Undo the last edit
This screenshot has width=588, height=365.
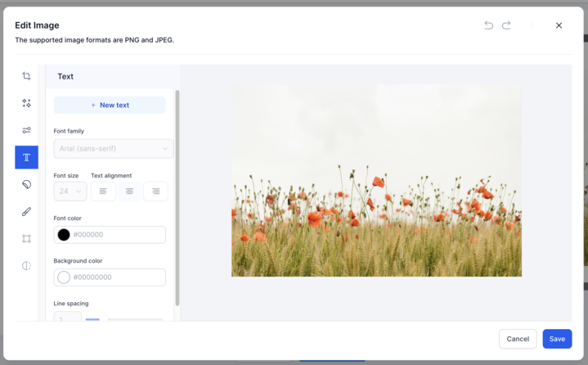(488, 25)
